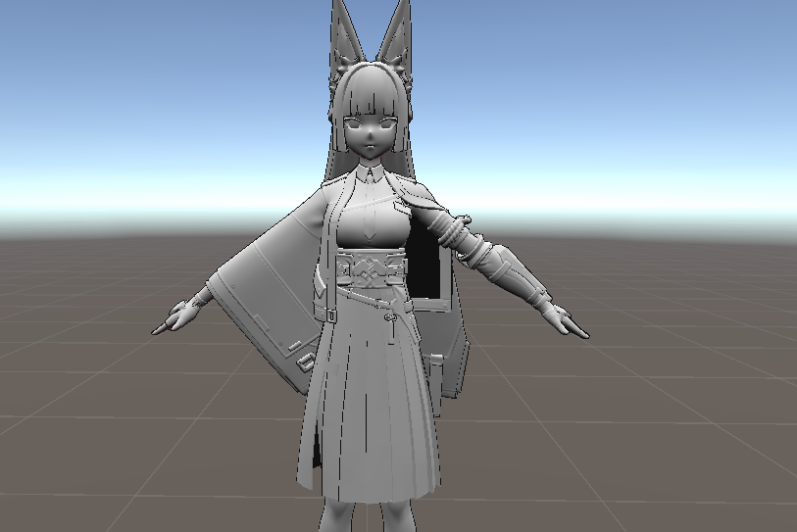Select the wide hanging sleeve on the left
Viewport: 797px width, 532px height.
pyautogui.click(x=265, y=294)
